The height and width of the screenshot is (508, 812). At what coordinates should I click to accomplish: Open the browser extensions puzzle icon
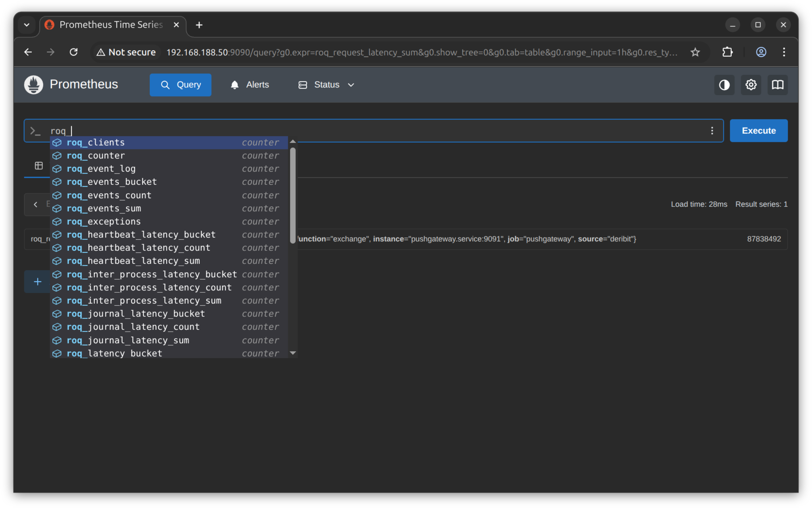click(727, 52)
